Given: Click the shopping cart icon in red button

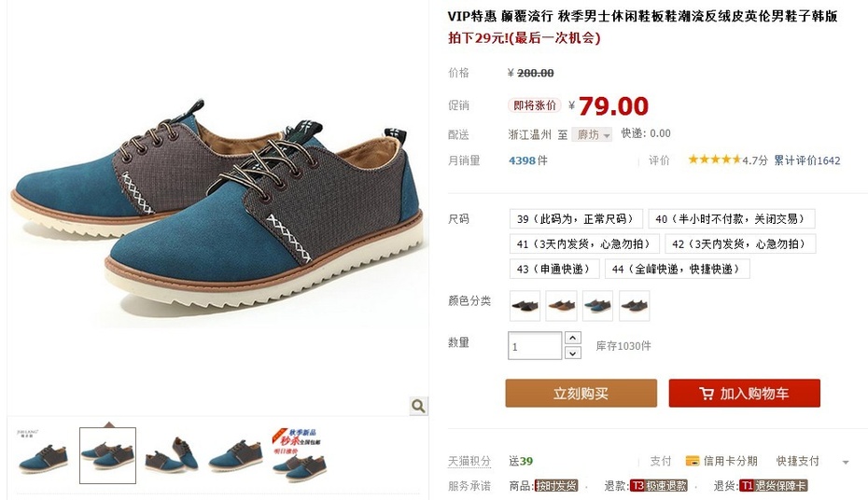Looking at the screenshot, I should point(707,394).
